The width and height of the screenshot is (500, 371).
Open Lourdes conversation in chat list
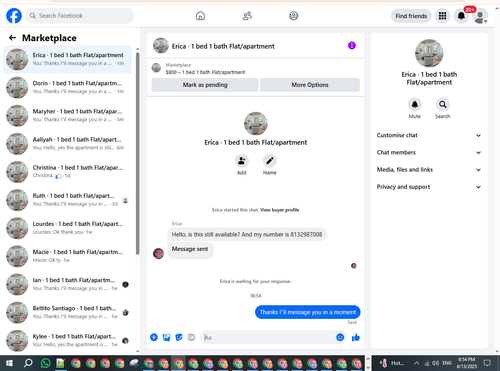68,228
